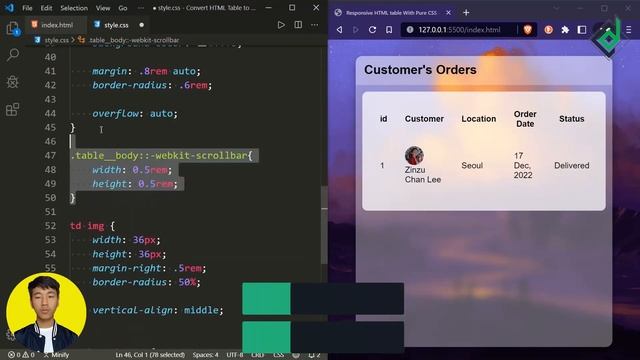
Task: Click Spaces: 4 indentation setting
Action: coord(205,355)
